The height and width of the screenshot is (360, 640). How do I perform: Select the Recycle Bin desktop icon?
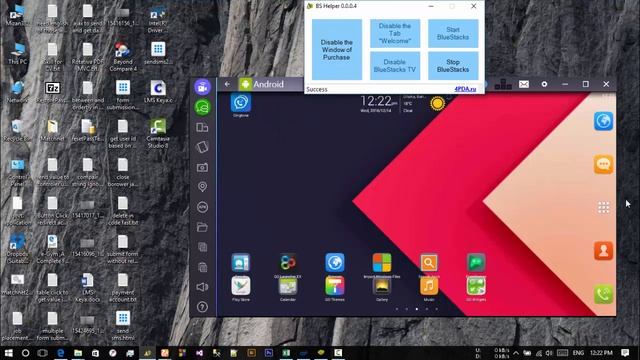pyautogui.click(x=18, y=131)
